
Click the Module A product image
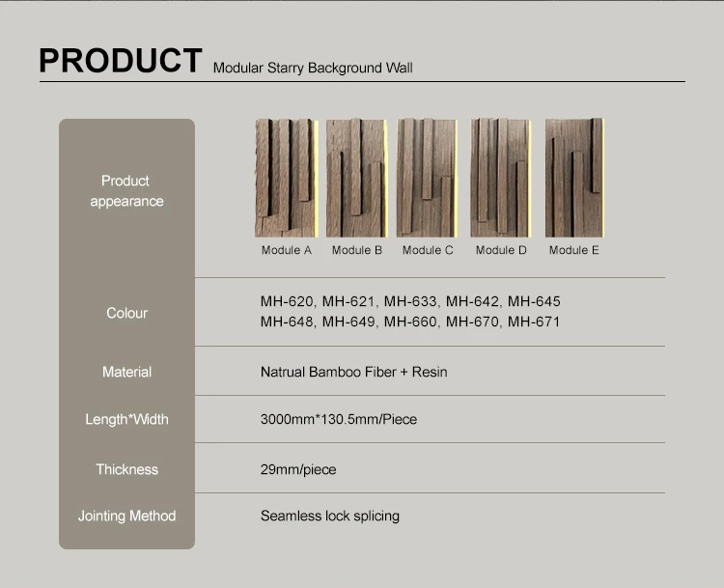(287, 179)
